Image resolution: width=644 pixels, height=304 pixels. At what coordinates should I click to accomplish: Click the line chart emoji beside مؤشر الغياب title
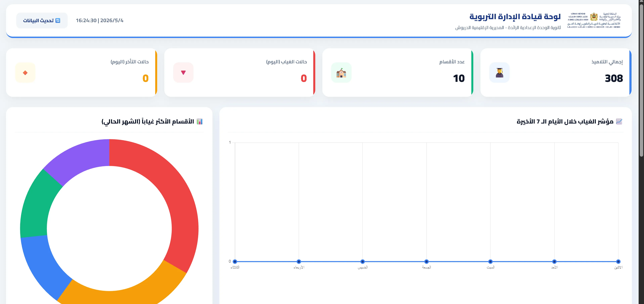click(x=619, y=121)
